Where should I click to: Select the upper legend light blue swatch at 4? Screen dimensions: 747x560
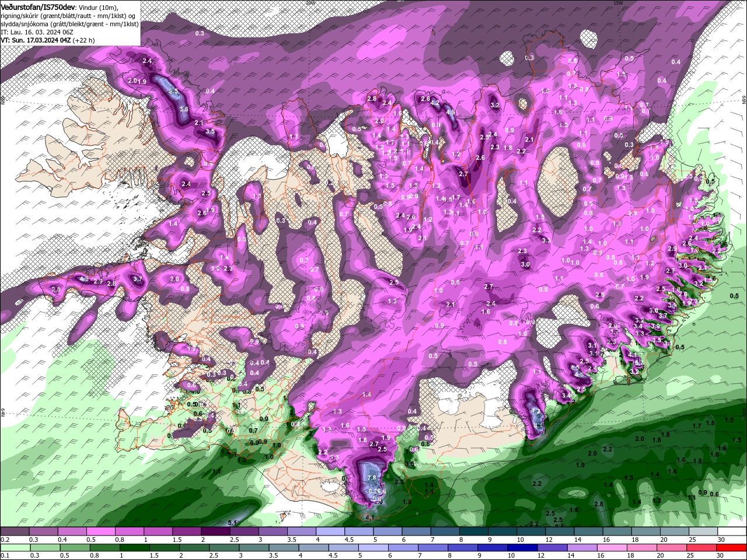pyautogui.click(x=330, y=531)
